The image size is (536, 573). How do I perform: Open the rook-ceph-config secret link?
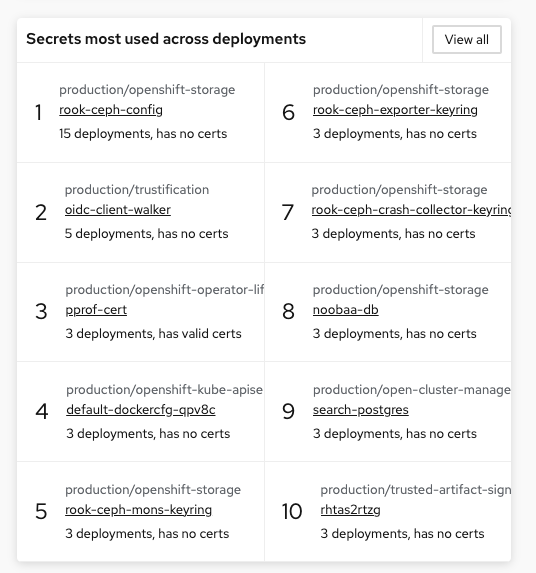[111, 110]
